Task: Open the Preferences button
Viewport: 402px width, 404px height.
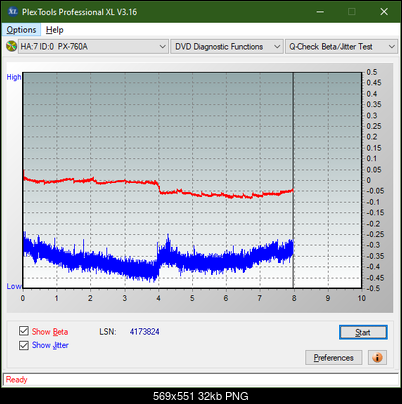Action: coord(333,358)
